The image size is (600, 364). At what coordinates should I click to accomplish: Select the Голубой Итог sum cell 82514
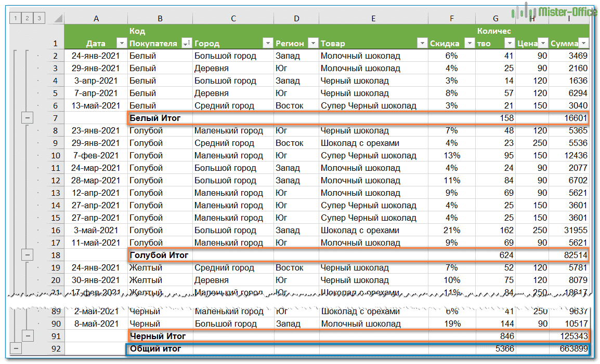tap(569, 255)
